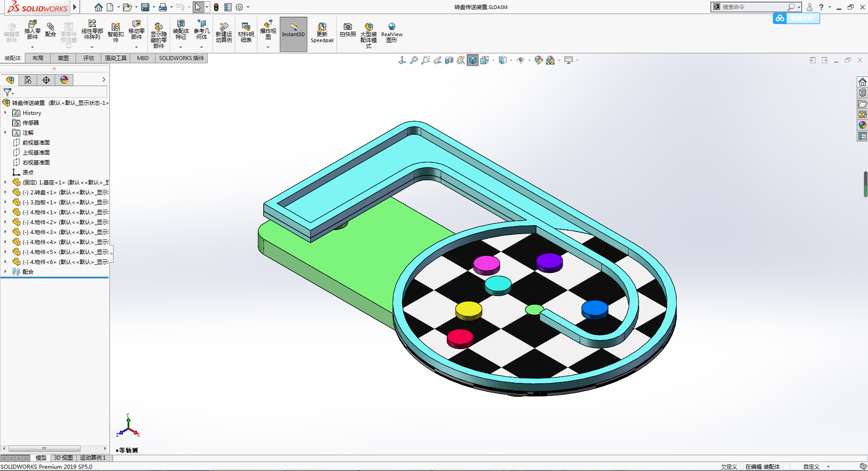Screen dimensions: 868x471
Task: Save the document with the floppy disk icon
Action: tap(145, 7)
